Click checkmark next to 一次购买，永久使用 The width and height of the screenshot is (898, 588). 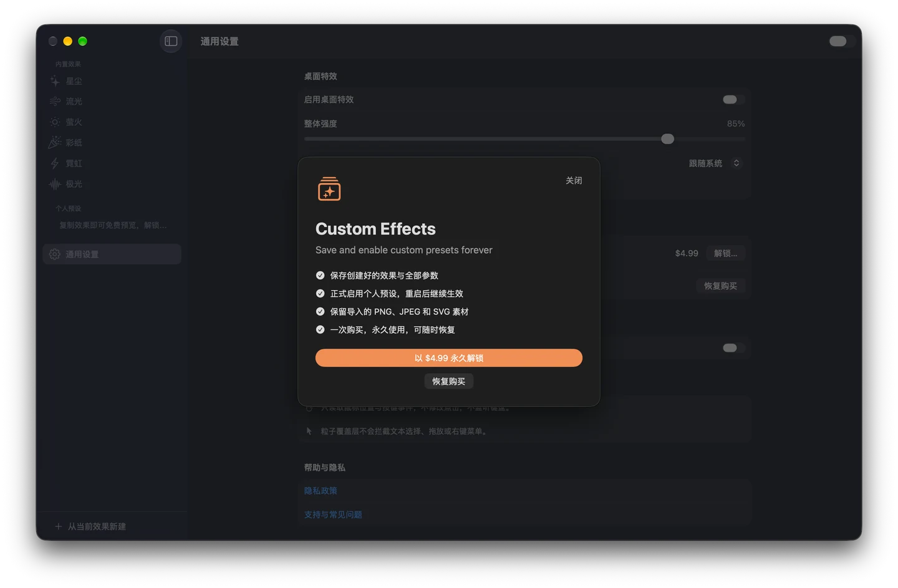(320, 329)
